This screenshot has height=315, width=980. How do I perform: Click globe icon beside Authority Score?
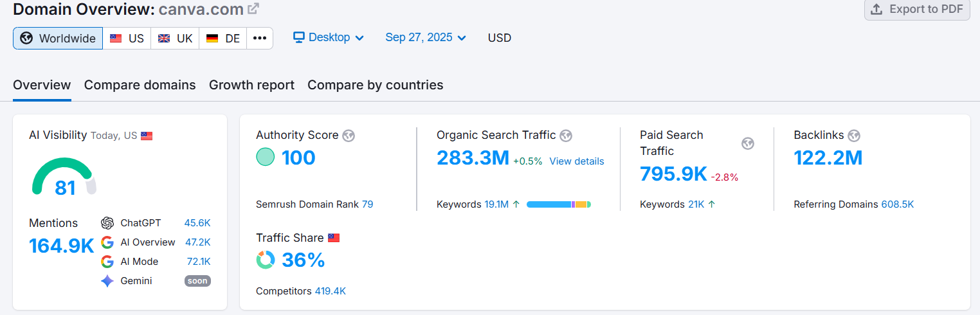coord(349,136)
